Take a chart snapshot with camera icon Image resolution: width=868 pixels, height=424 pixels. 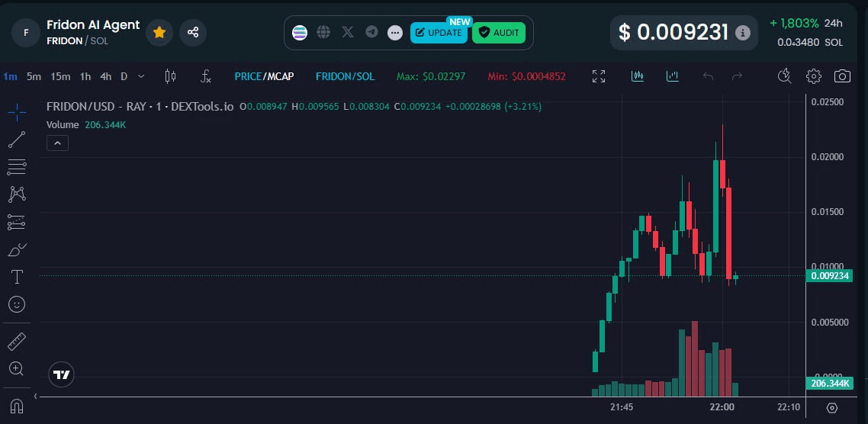842,76
